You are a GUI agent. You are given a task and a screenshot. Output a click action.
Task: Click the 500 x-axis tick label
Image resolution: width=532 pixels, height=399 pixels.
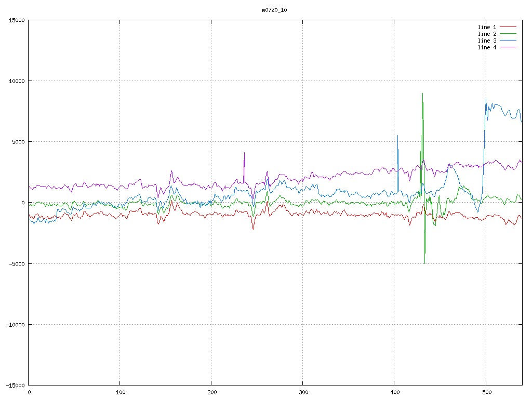click(x=486, y=392)
